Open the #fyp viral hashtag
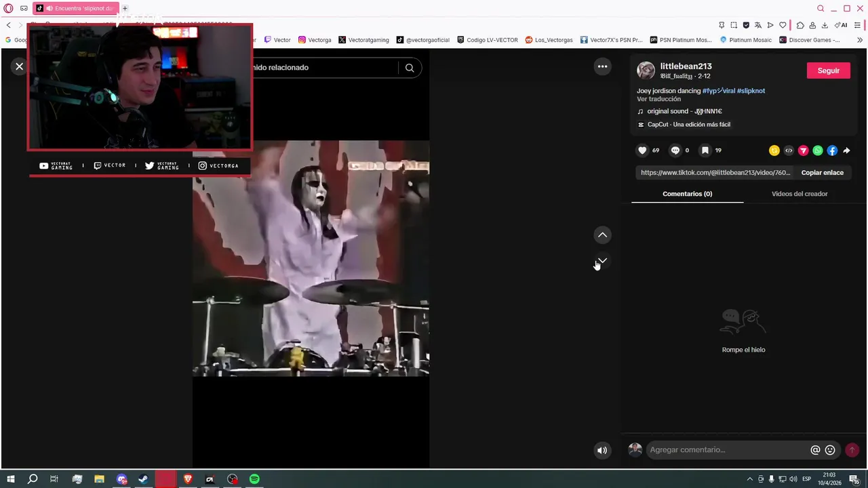Image resolution: width=868 pixels, height=488 pixels. [719, 91]
